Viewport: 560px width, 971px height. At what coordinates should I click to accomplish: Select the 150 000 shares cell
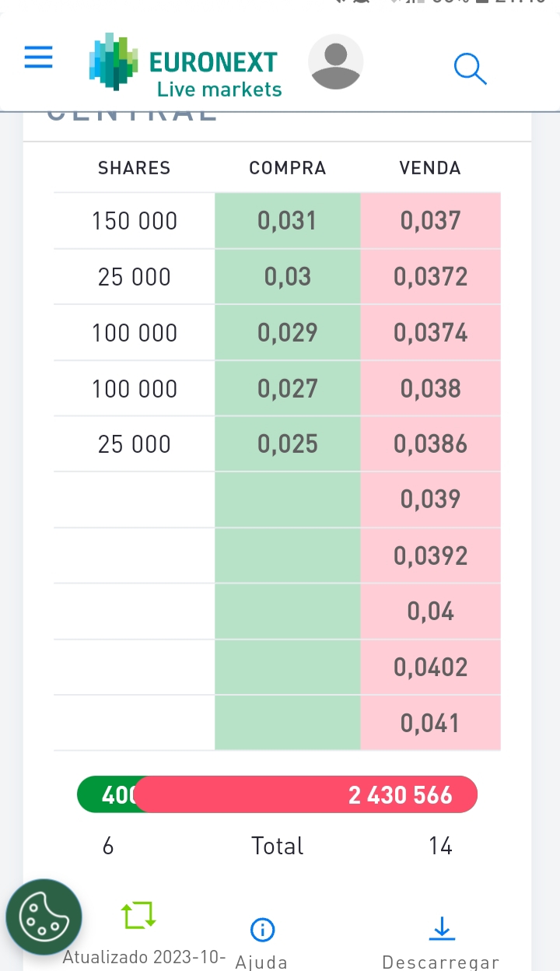[135, 221]
